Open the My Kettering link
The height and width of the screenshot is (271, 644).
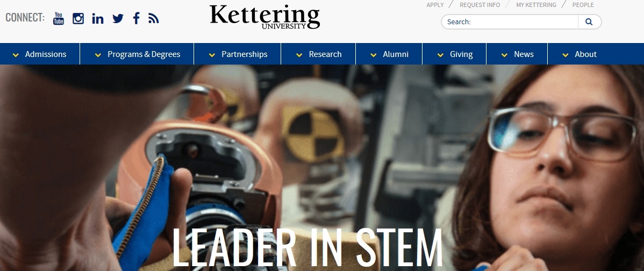click(536, 5)
